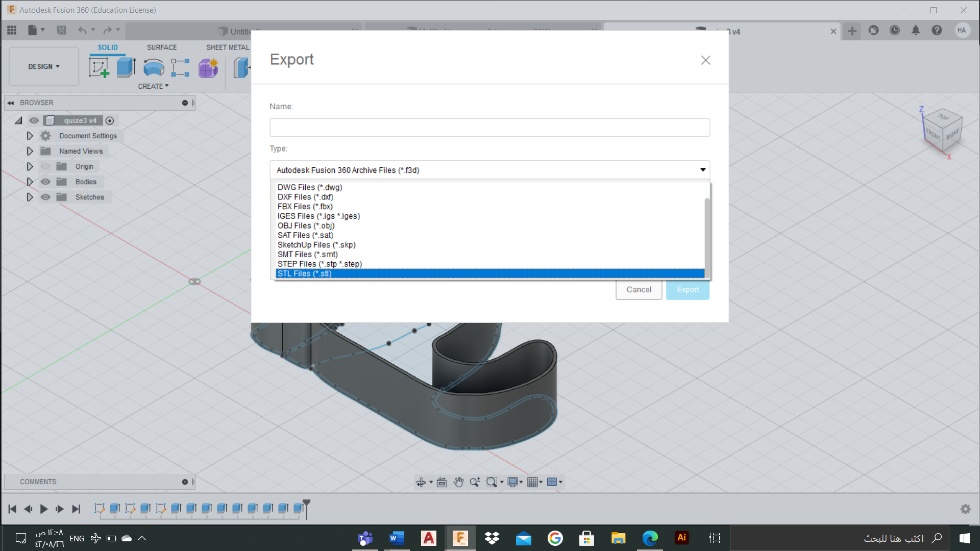Select the Extrude tool
The width and height of the screenshot is (980, 551).
(126, 67)
